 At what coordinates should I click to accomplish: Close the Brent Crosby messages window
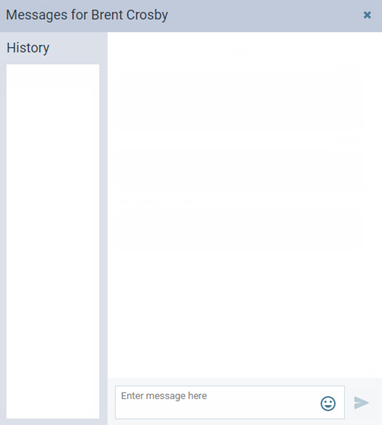[367, 15]
